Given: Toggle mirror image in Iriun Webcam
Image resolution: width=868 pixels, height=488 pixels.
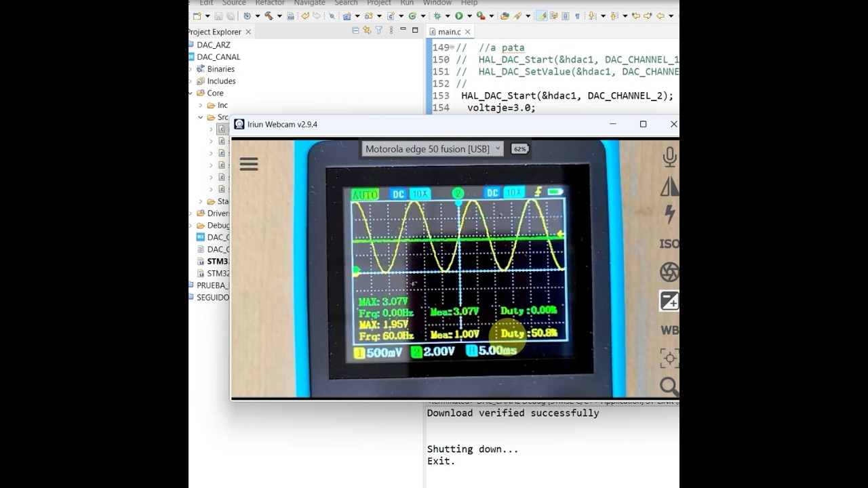Looking at the screenshot, I should [669, 186].
